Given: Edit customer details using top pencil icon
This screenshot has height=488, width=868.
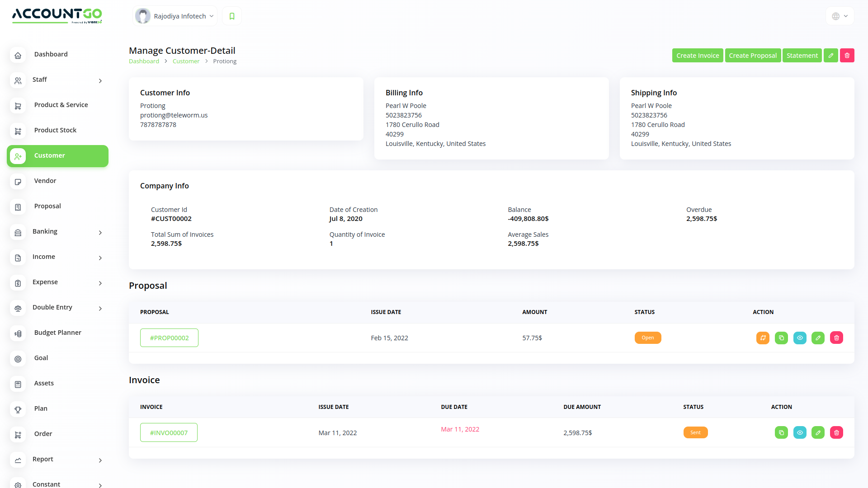Looking at the screenshot, I should 830,55.
